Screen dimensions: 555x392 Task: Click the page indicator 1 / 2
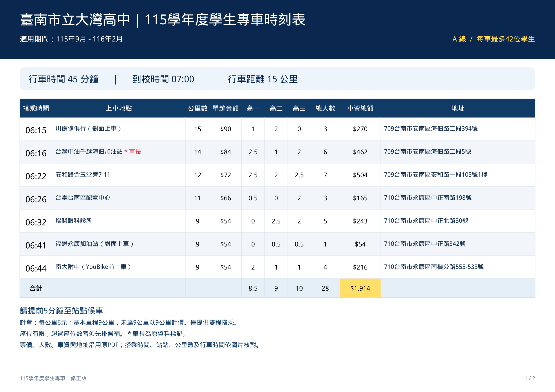[530, 378]
